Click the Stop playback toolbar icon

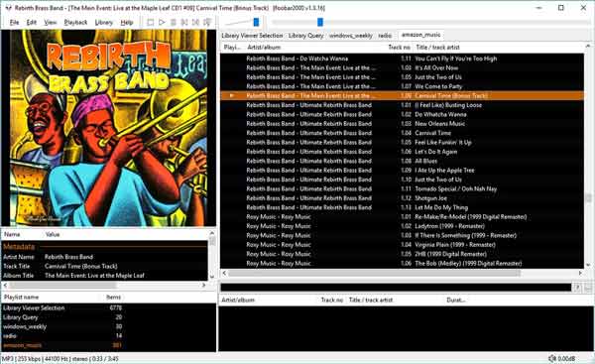(151, 23)
